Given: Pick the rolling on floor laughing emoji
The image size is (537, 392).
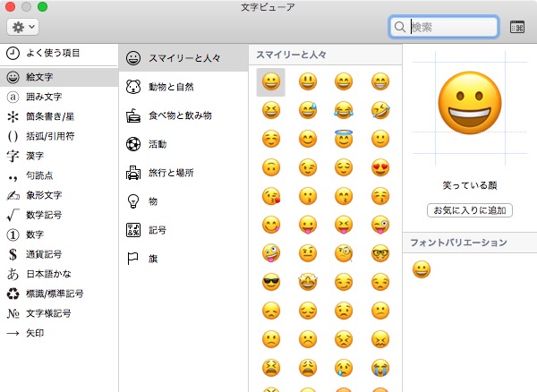Looking at the screenshot, I should pyautogui.click(x=380, y=111).
